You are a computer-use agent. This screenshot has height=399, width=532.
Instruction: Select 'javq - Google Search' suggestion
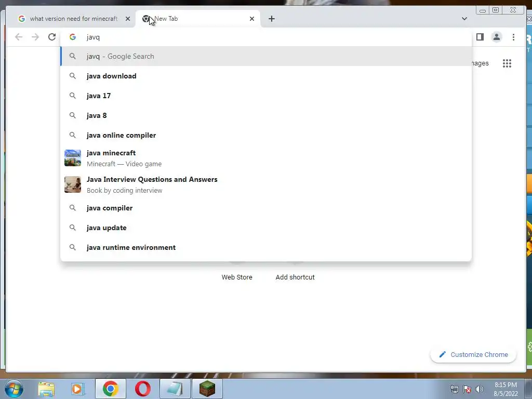266,56
